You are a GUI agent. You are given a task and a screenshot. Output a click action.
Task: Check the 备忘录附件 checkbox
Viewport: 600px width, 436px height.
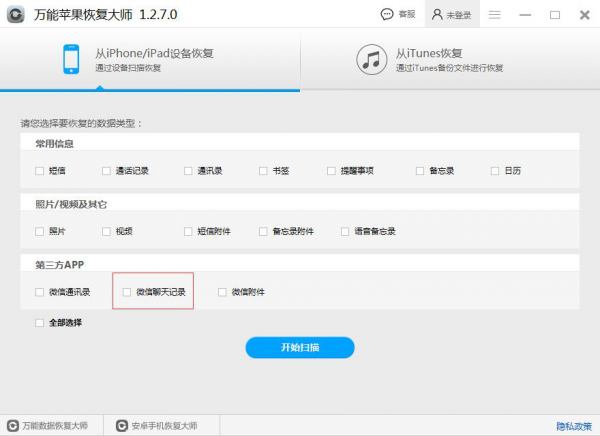tap(263, 231)
